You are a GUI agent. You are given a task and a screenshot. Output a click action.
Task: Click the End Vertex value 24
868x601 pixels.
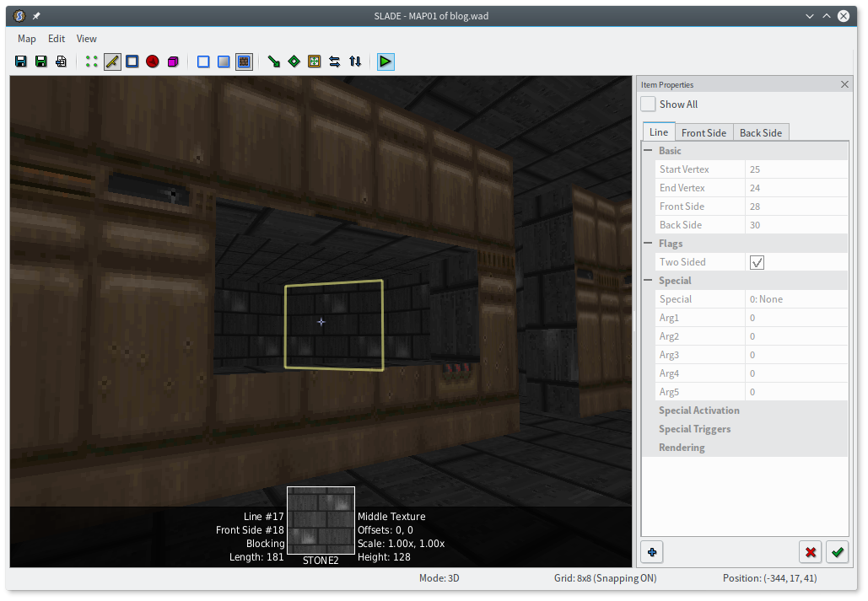pyautogui.click(x=796, y=188)
